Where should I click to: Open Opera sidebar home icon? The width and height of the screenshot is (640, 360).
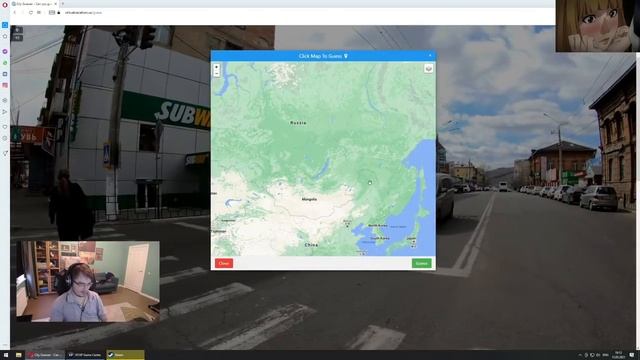[5, 25]
